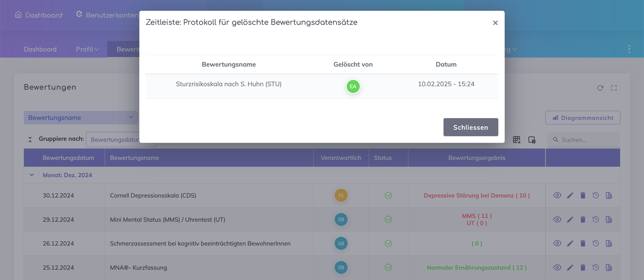Expand the Profil menu
Screen dimensions: 644x280
[x=87, y=49]
